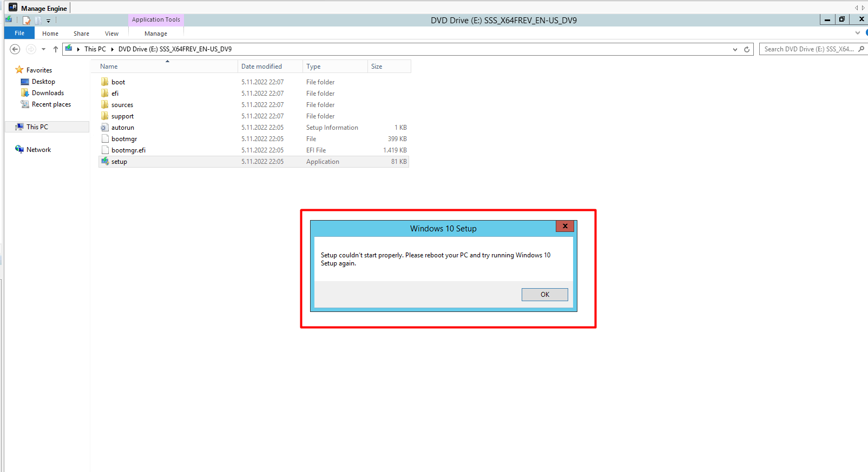Viewport: 868px width, 472px height.
Task: Click This PC in the address breadcrumb
Action: (95, 49)
